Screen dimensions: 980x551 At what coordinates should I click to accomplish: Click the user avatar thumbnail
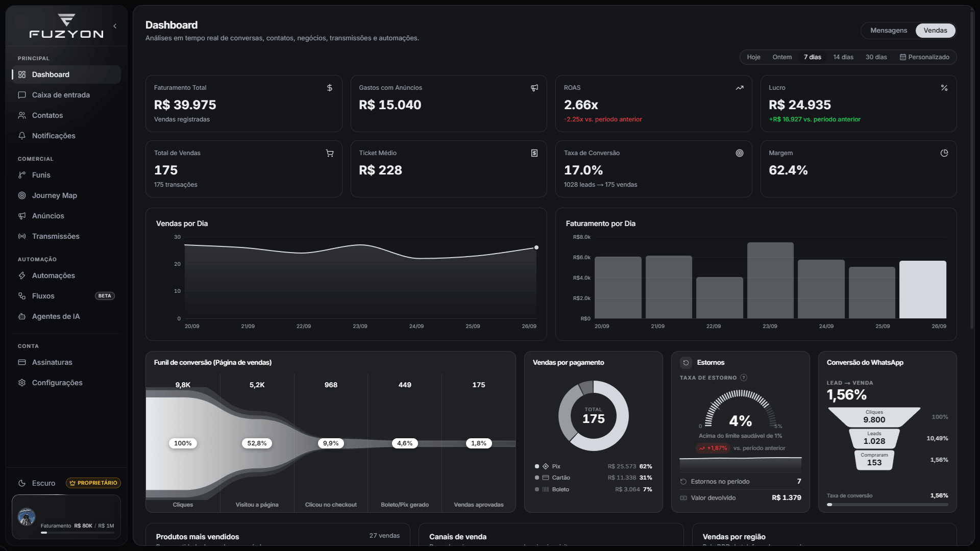(x=27, y=517)
